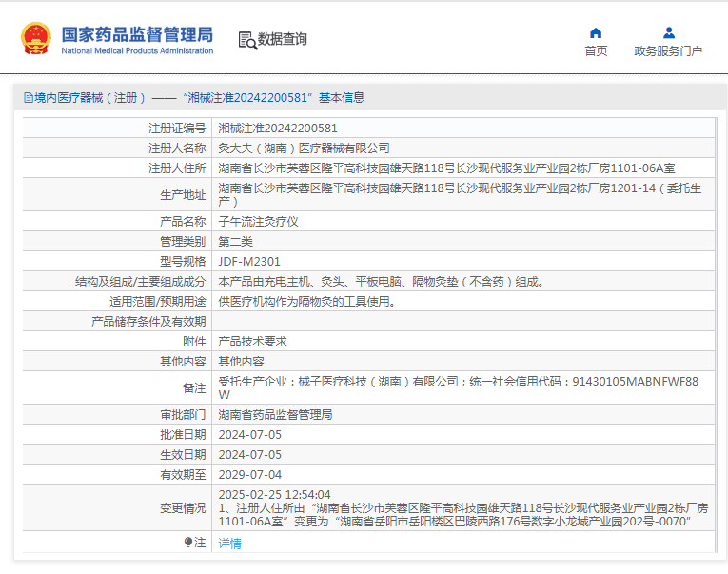The image size is (728, 574).
Task: Click the 备注 value with credit code
Action: (x=459, y=387)
